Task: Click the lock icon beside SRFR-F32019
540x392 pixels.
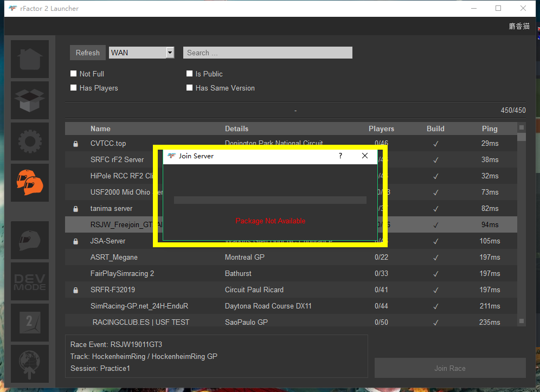Action: click(76, 290)
